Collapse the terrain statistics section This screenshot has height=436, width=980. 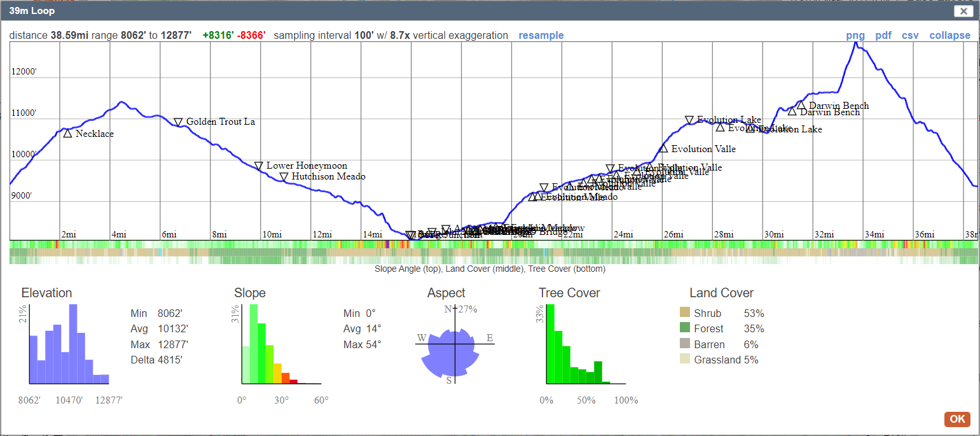[950, 36]
